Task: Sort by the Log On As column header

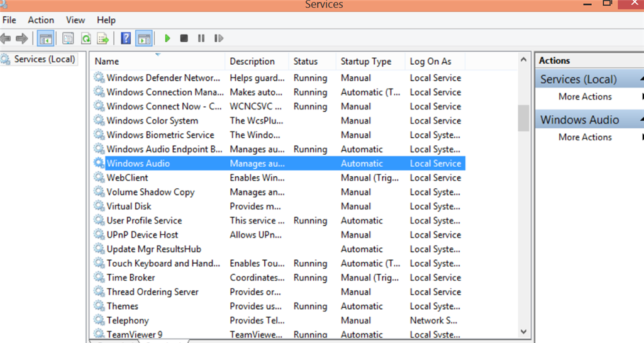Action: pyautogui.click(x=435, y=61)
